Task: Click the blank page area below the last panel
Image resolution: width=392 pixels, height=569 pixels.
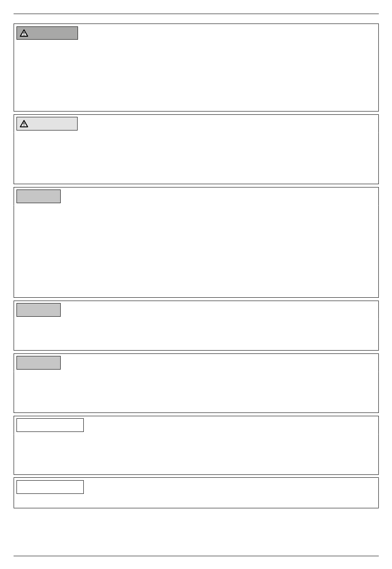Action: coord(196,532)
